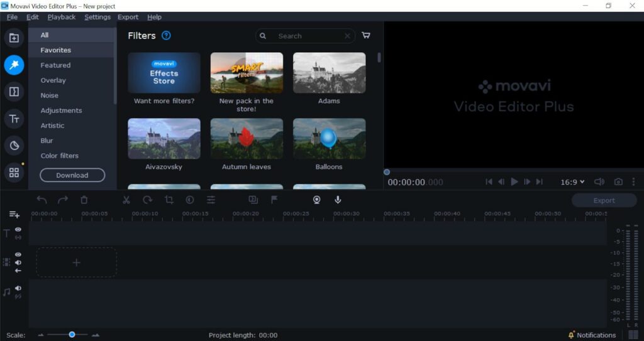Open the Playback menu

tap(62, 17)
